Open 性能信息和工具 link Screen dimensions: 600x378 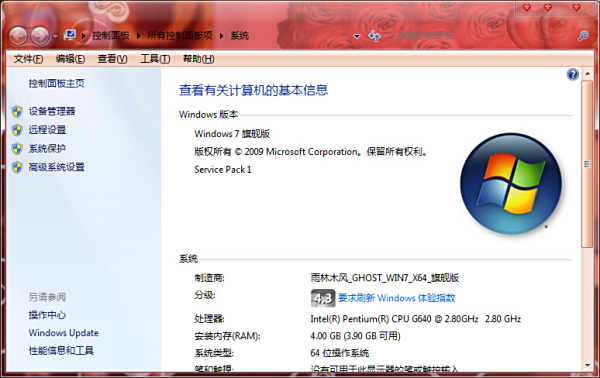point(61,350)
